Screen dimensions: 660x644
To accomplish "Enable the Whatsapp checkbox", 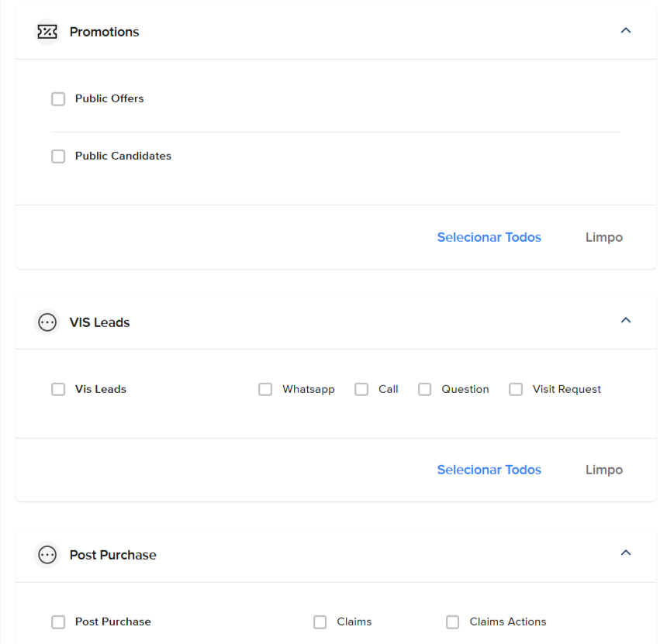I will pyautogui.click(x=265, y=389).
